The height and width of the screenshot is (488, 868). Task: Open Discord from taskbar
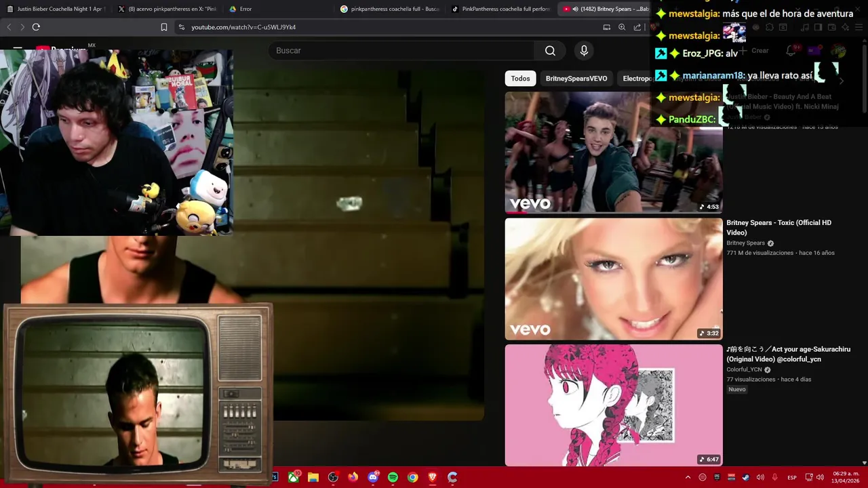pos(373,477)
